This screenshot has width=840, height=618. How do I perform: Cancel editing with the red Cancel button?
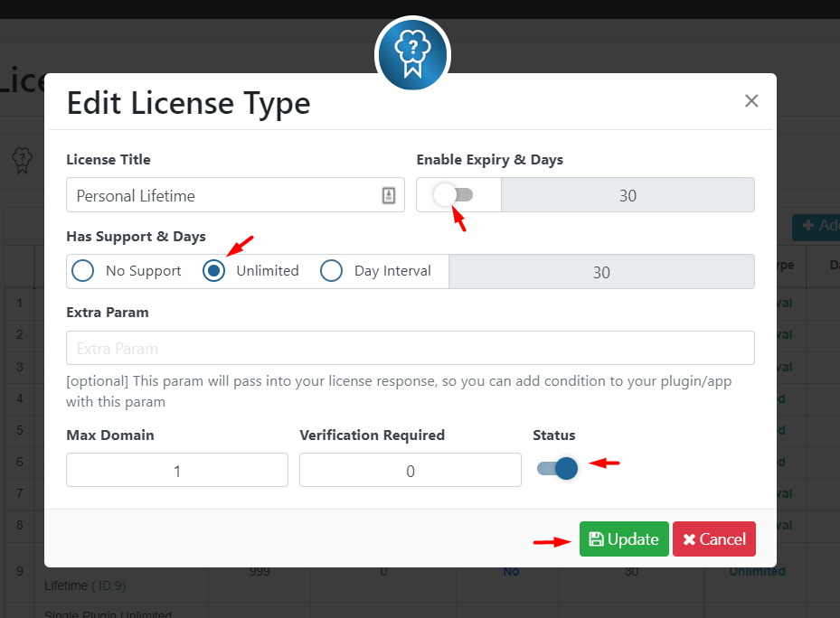tap(713, 538)
